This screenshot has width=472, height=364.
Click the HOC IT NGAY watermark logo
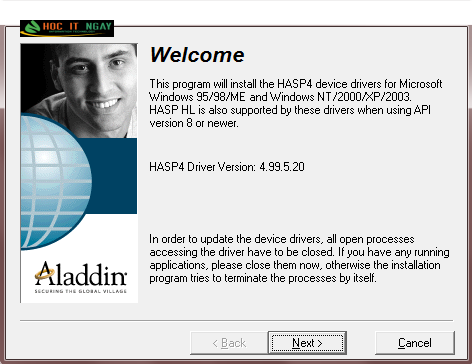(67, 28)
